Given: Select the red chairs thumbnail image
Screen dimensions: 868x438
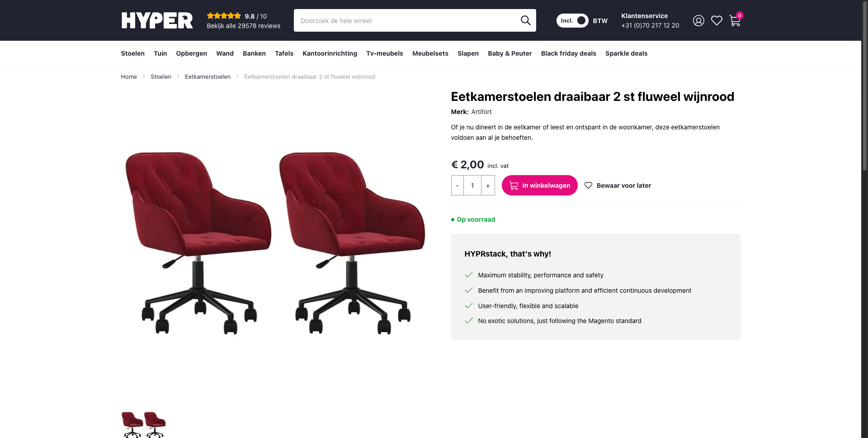Looking at the screenshot, I should [144, 424].
